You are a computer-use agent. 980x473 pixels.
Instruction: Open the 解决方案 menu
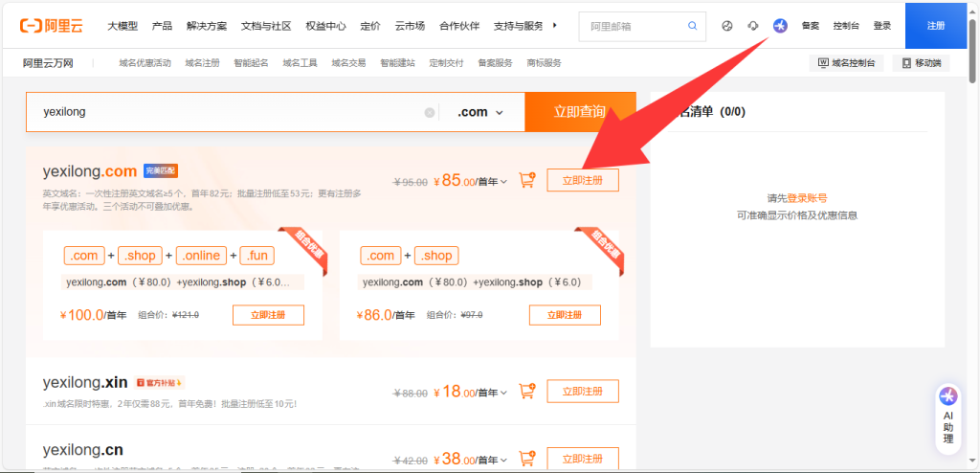click(207, 26)
